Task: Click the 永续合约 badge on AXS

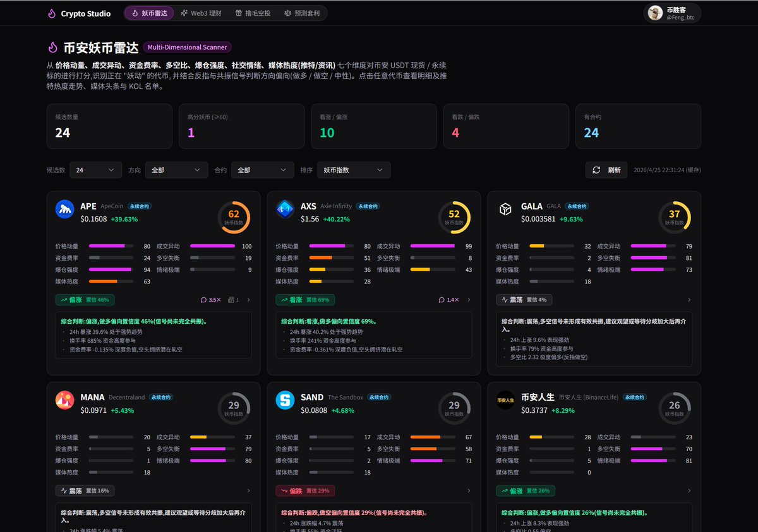Action: tap(368, 206)
